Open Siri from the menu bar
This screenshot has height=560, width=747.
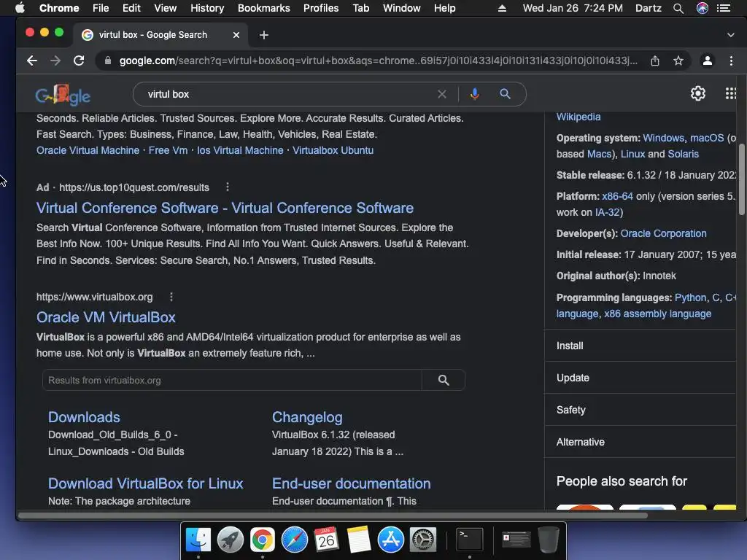tap(703, 8)
